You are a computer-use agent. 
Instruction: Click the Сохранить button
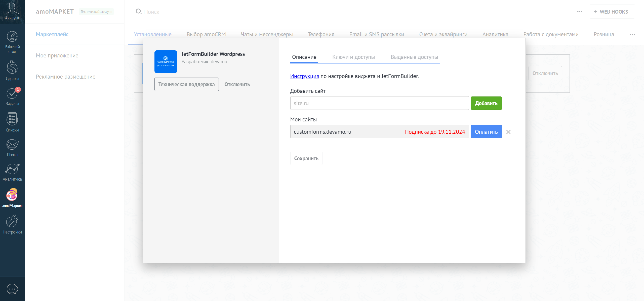306,158
